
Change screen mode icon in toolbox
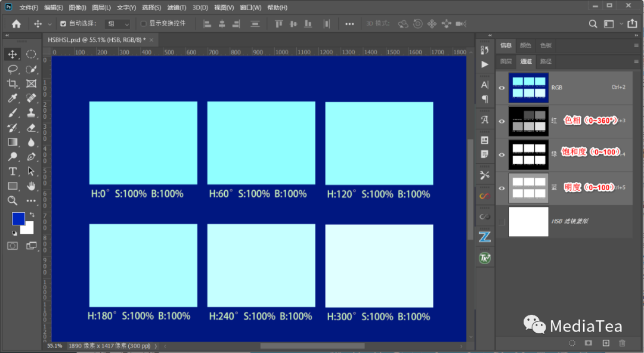pos(31,246)
